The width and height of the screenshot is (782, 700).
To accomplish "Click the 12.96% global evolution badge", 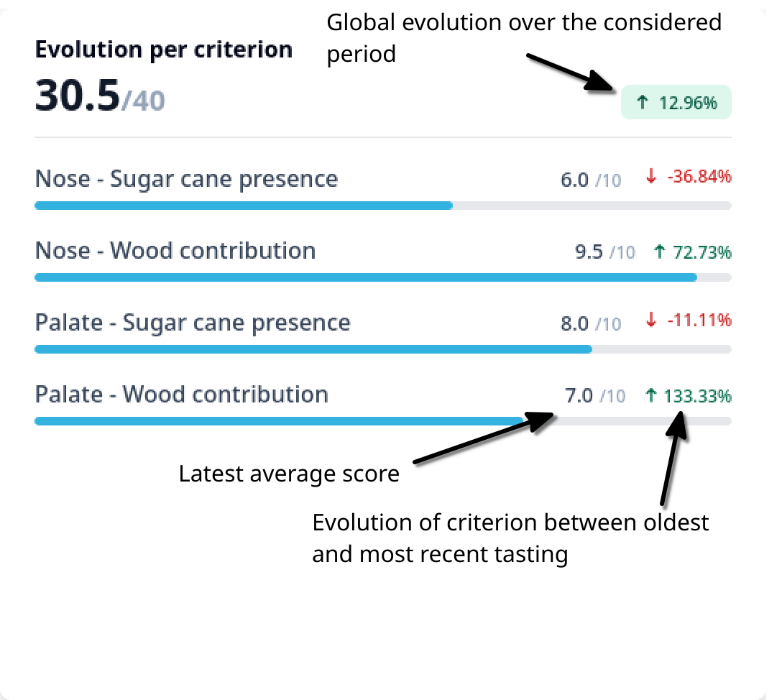I will click(x=676, y=102).
